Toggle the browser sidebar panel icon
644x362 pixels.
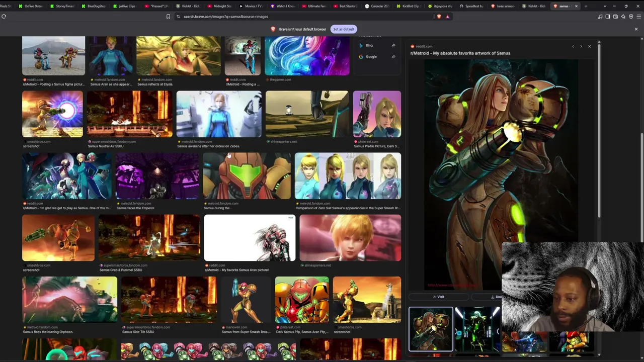pos(608,17)
